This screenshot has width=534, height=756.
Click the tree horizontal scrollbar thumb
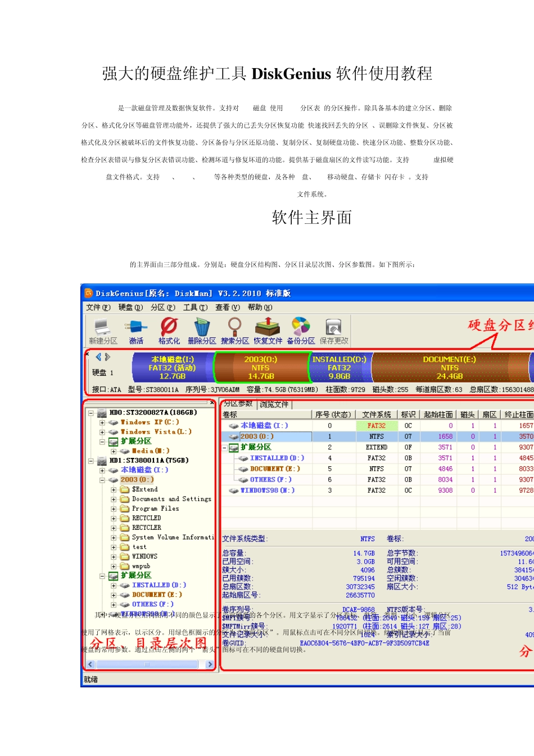click(x=147, y=664)
